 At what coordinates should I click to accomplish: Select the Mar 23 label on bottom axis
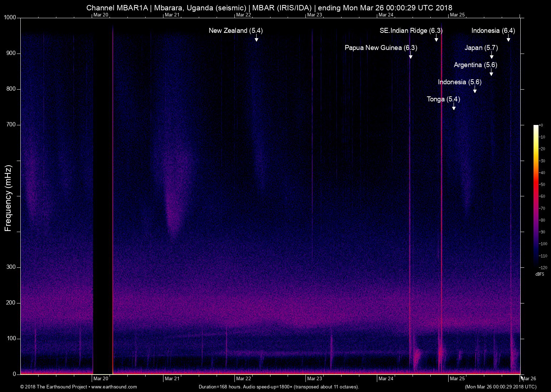coord(314,379)
